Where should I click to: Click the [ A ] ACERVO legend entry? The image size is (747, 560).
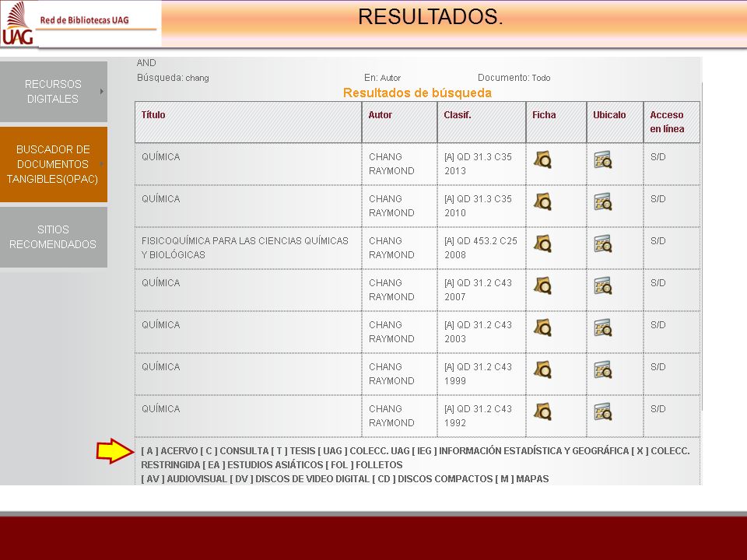click(x=170, y=451)
